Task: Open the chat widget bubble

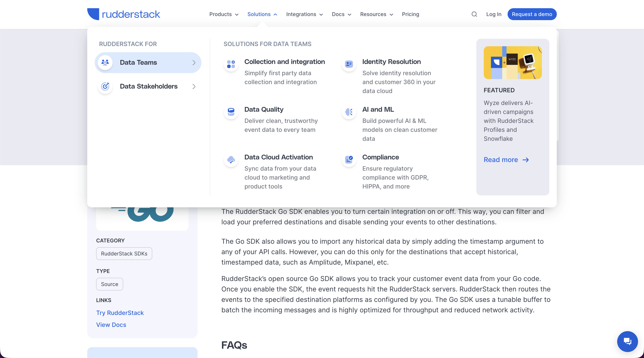Action: click(x=627, y=341)
